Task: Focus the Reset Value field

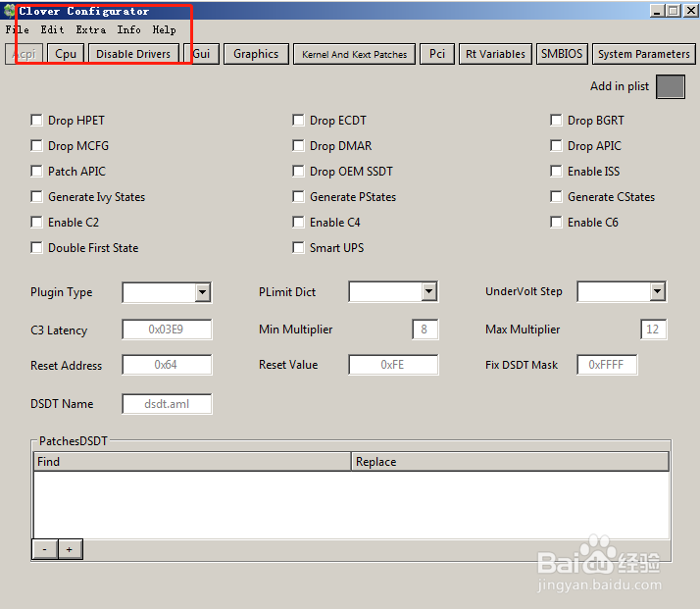Action: click(393, 365)
